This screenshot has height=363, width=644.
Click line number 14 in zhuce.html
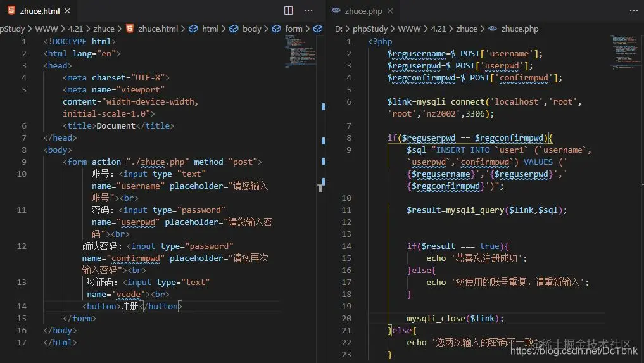22,306
